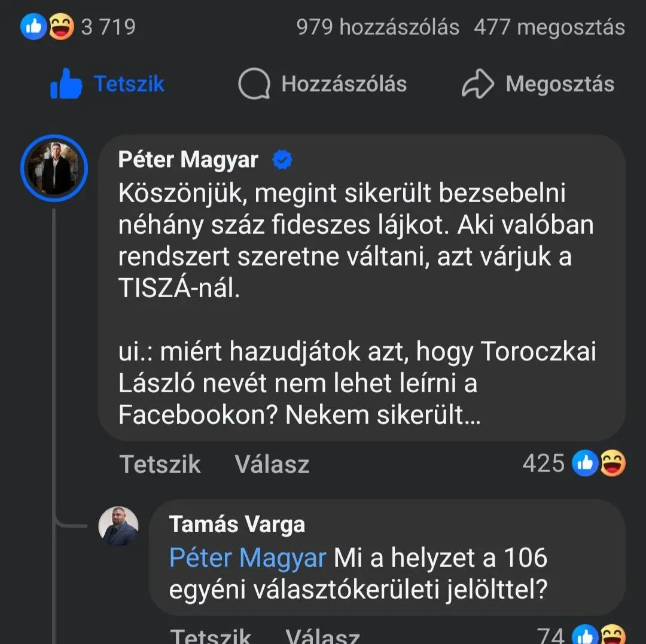646x644 pixels.
Task: Like Péter Magyar's comment via Tetszik
Action: tap(160, 465)
